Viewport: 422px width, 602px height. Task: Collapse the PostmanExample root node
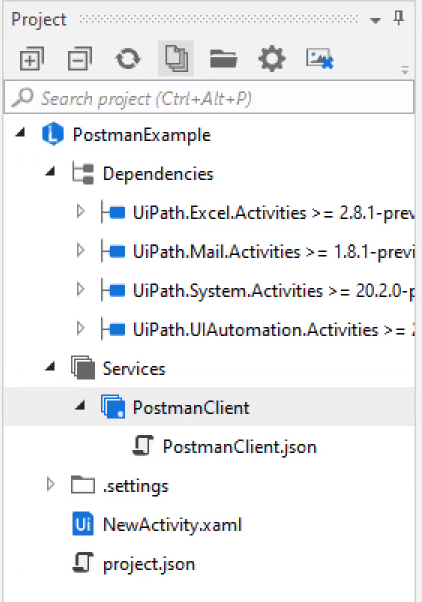[20, 133]
